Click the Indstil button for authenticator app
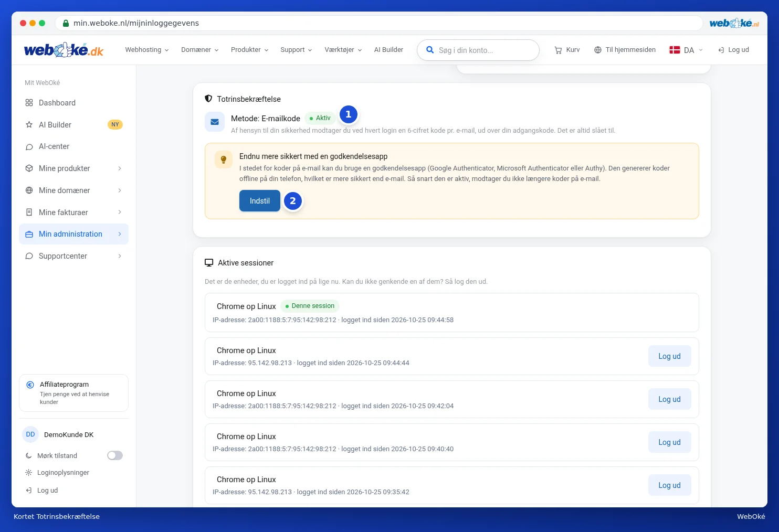The width and height of the screenshot is (779, 532). point(260,201)
